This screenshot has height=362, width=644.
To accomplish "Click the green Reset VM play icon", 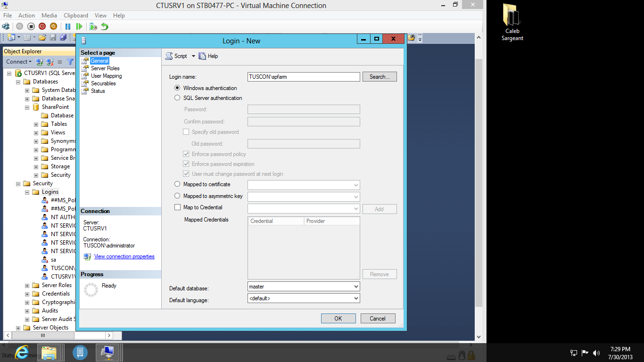I will pos(79,26).
